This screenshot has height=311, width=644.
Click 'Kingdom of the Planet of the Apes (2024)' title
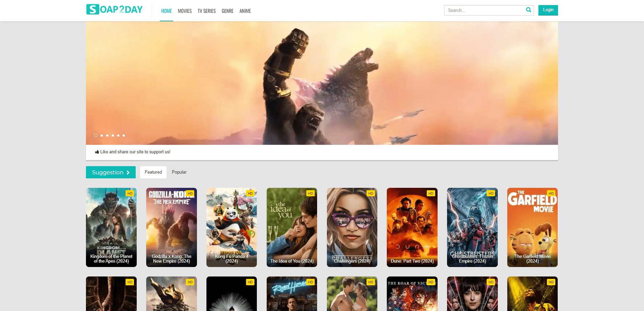(x=111, y=259)
